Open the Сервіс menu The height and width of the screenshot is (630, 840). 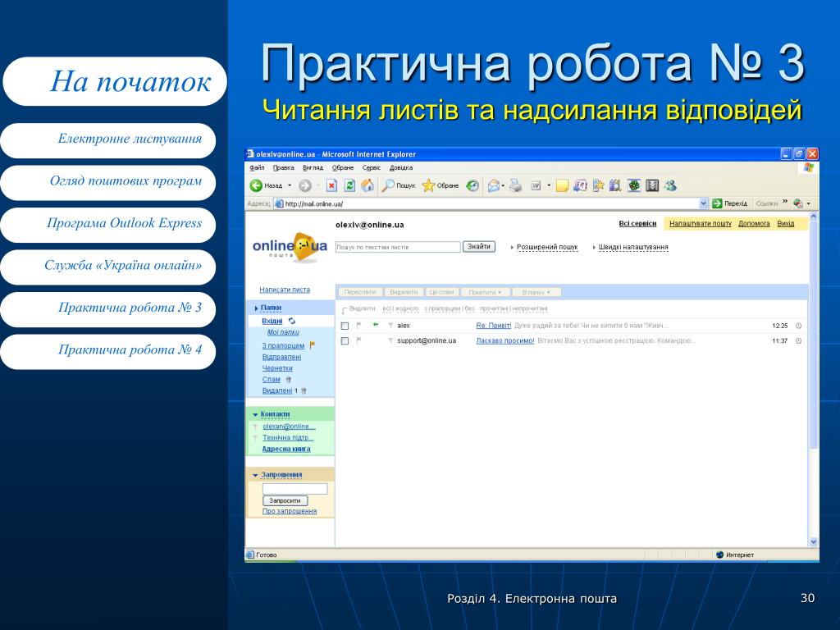pyautogui.click(x=372, y=167)
